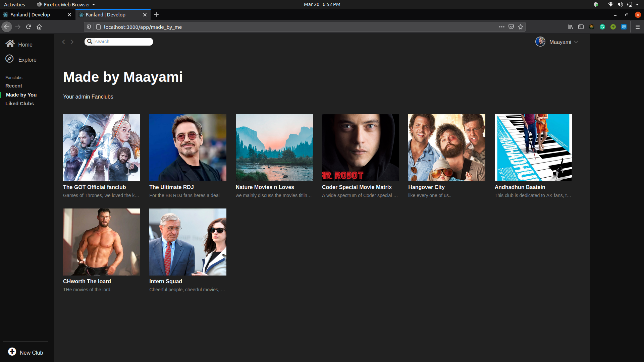
Task: Open the Hangover City fanclub thumbnail
Action: point(446,147)
